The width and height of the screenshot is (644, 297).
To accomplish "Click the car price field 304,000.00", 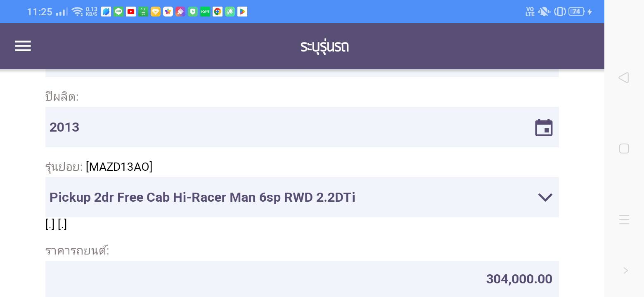I will [x=302, y=279].
